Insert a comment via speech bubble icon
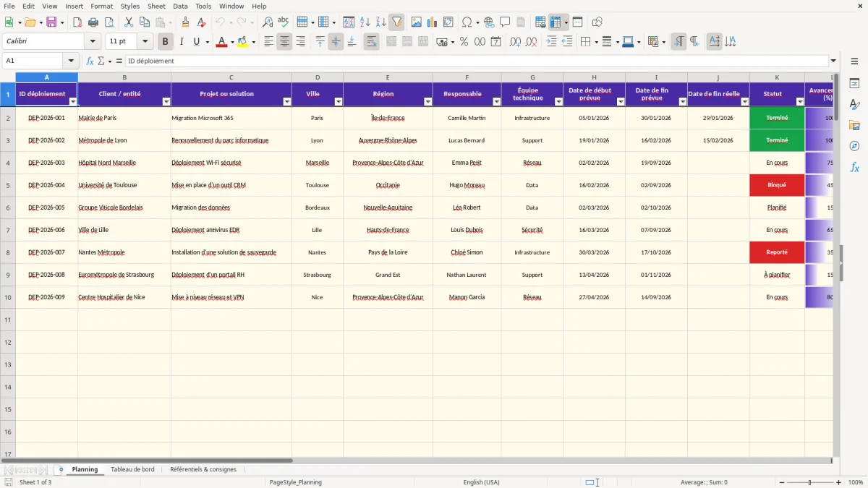Viewport: 868px width, 488px height. pyautogui.click(x=505, y=22)
